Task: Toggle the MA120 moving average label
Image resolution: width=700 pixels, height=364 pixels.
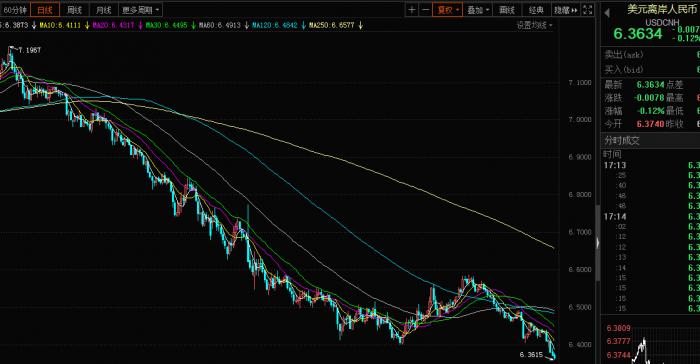Action: tap(275, 25)
